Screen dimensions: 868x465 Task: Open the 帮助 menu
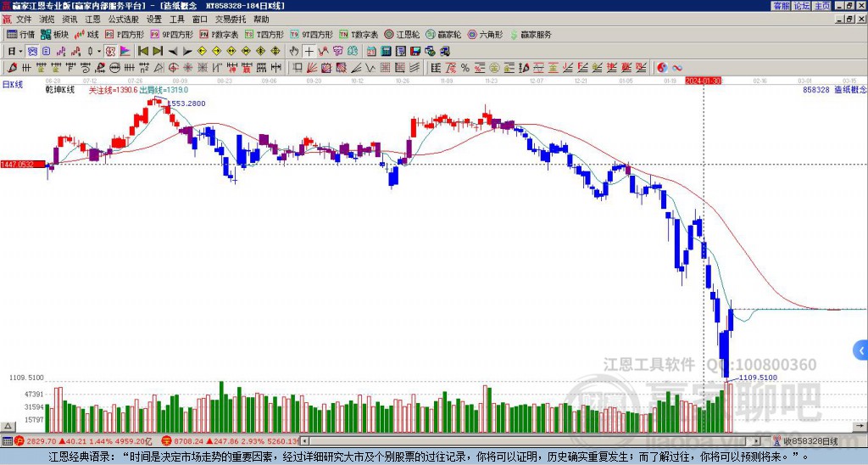click(x=261, y=20)
